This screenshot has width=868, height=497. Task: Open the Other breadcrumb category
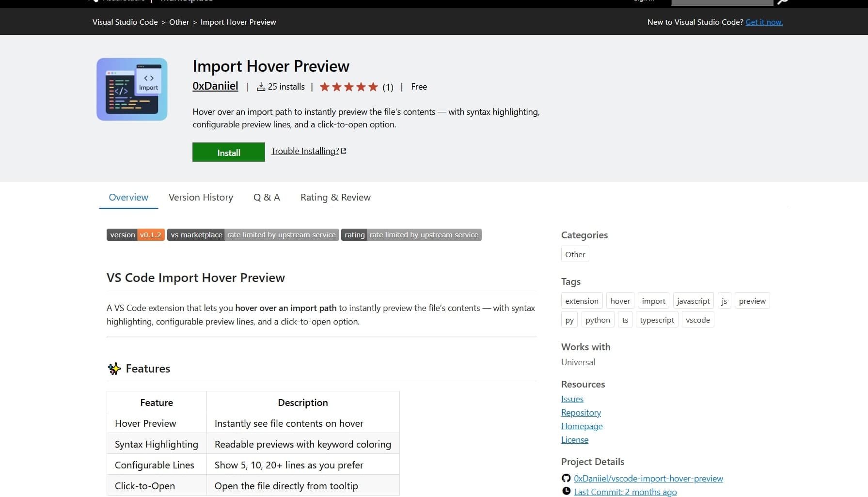179,22
